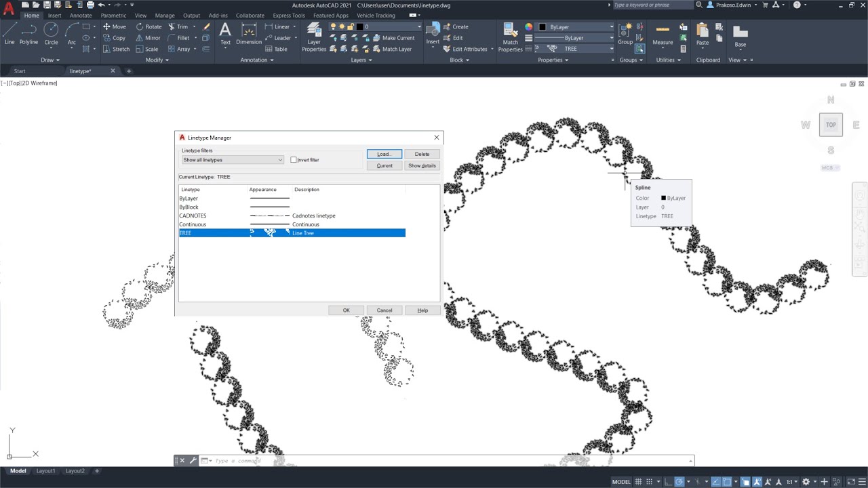Check the Invert filter checkbox
This screenshot has width=868, height=488.
click(294, 160)
